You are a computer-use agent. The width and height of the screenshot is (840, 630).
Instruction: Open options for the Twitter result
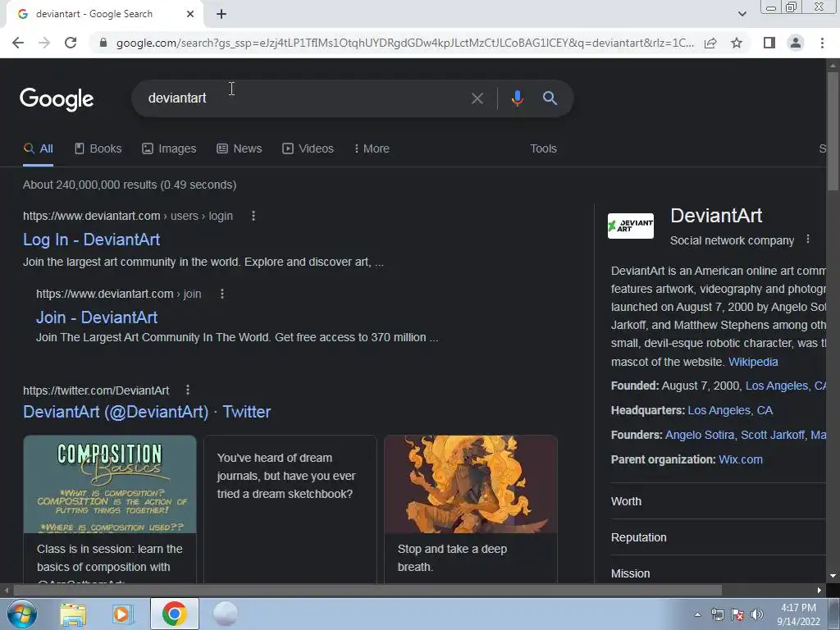[x=188, y=390]
